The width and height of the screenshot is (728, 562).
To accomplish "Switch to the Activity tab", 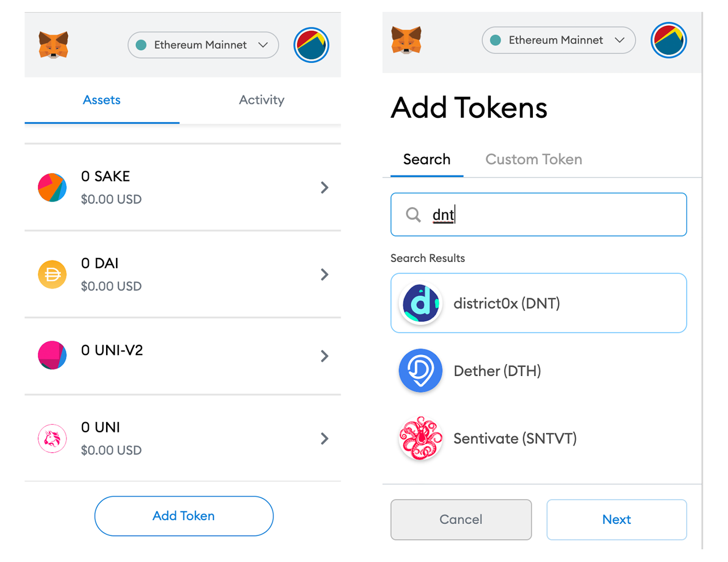I will (262, 100).
